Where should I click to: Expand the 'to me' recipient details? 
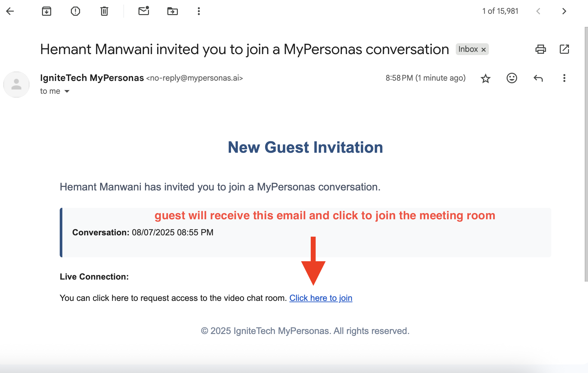coord(67,91)
